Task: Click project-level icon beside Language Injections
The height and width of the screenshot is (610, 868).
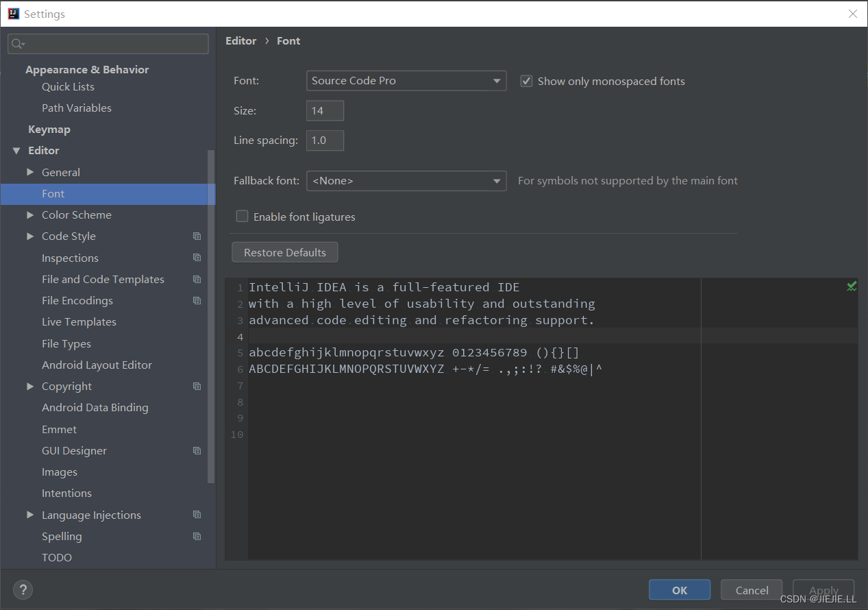Action: pos(197,515)
